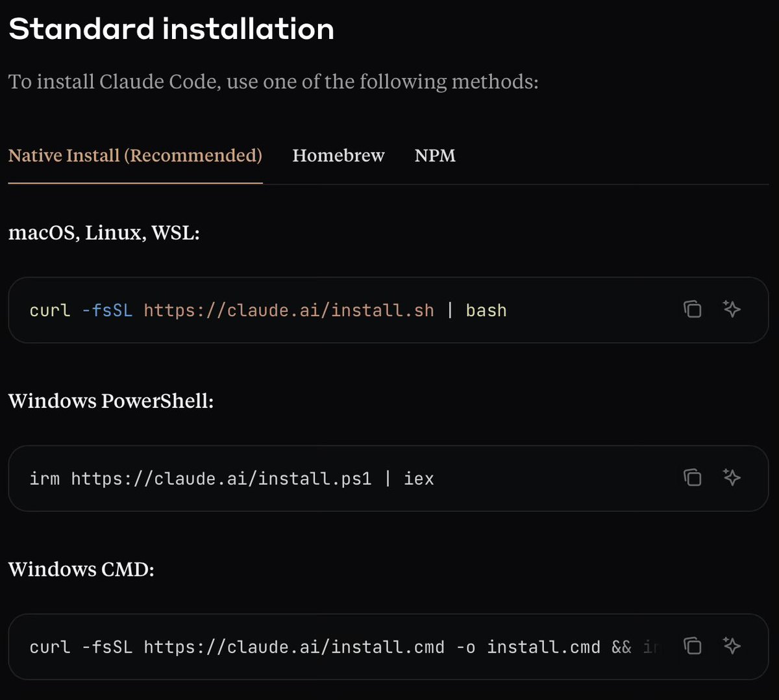The width and height of the screenshot is (779, 700).
Task: Copy the Windows CMD install command
Action: pyautogui.click(x=693, y=645)
